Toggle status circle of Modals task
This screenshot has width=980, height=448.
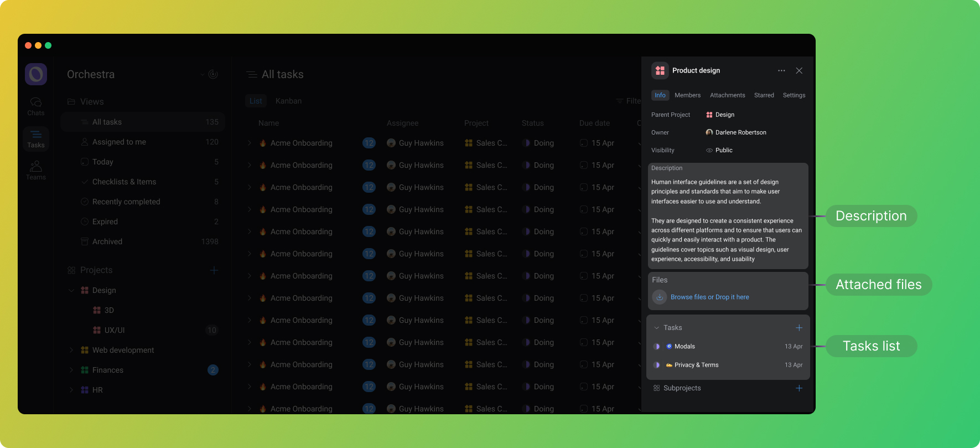657,347
